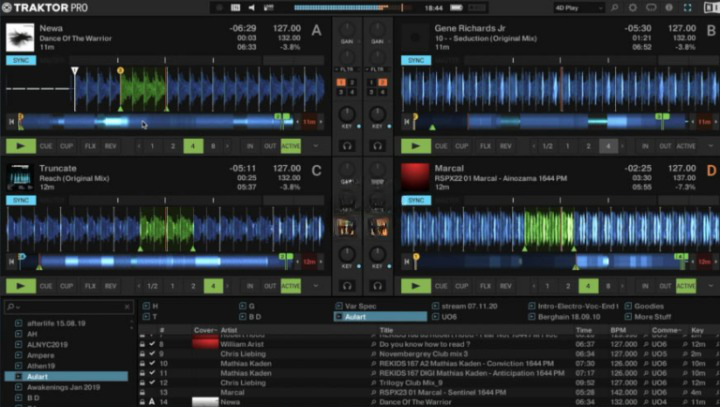This screenshot has width=720, height=407.
Task: Play Deck A
Action: click(x=21, y=146)
